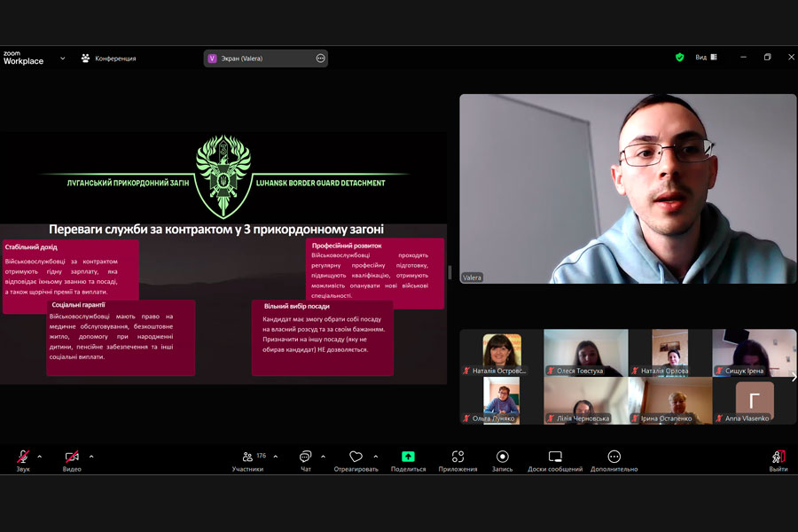Click the green encryption shield icon
This screenshot has width=798, height=532.
tap(679, 57)
